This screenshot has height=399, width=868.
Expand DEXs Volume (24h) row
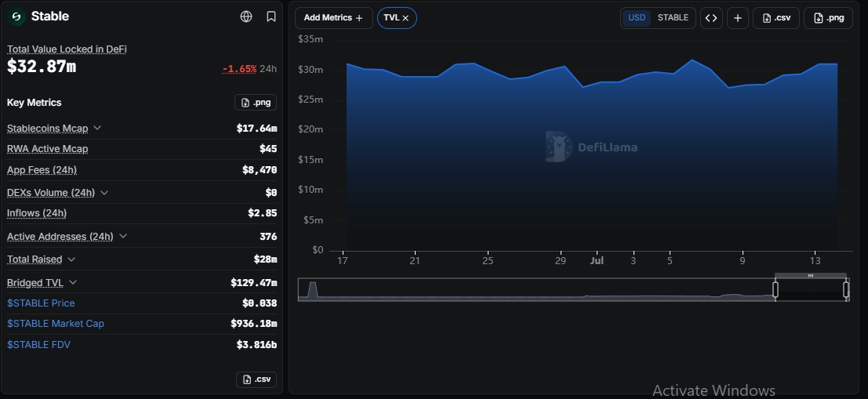click(x=104, y=193)
